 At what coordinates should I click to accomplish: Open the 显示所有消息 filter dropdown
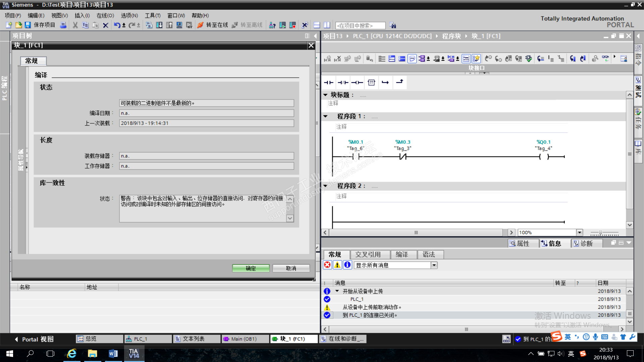pos(434,265)
